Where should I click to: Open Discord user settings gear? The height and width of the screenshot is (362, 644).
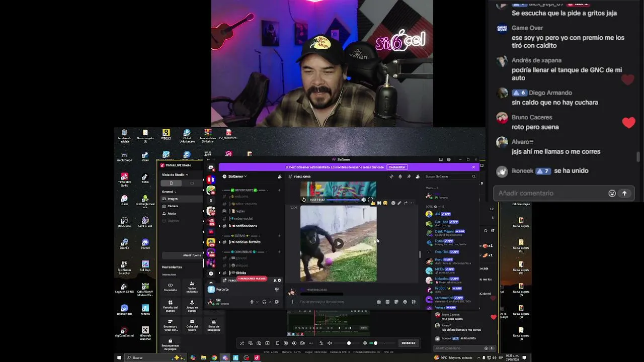pyautogui.click(x=276, y=302)
